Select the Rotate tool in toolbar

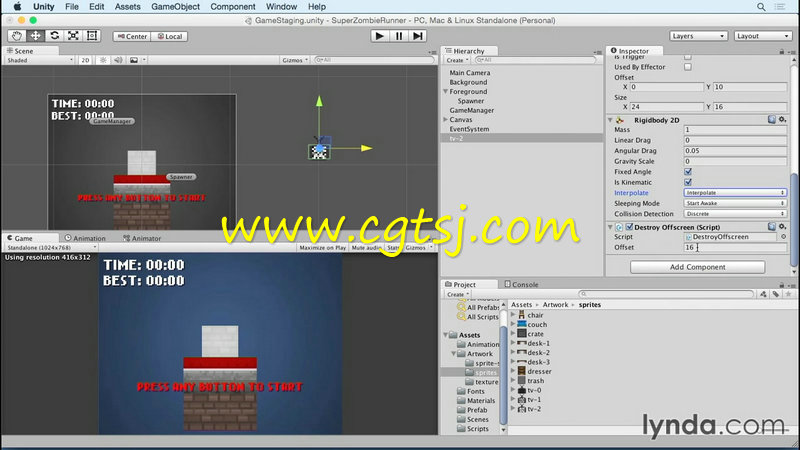coord(55,36)
